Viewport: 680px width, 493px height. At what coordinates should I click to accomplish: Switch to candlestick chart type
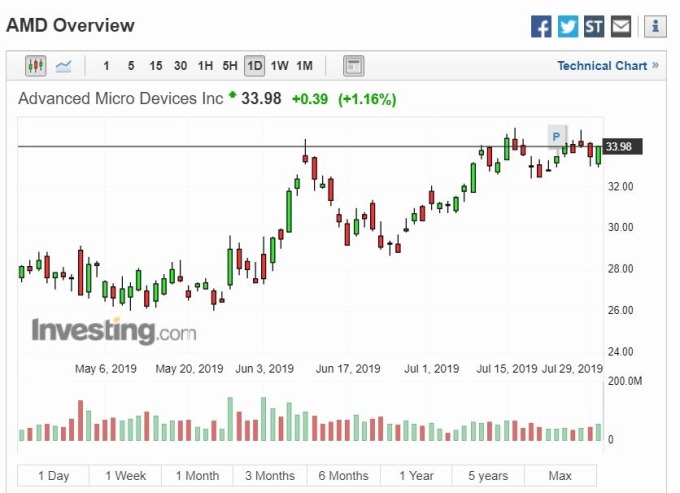[x=36, y=66]
